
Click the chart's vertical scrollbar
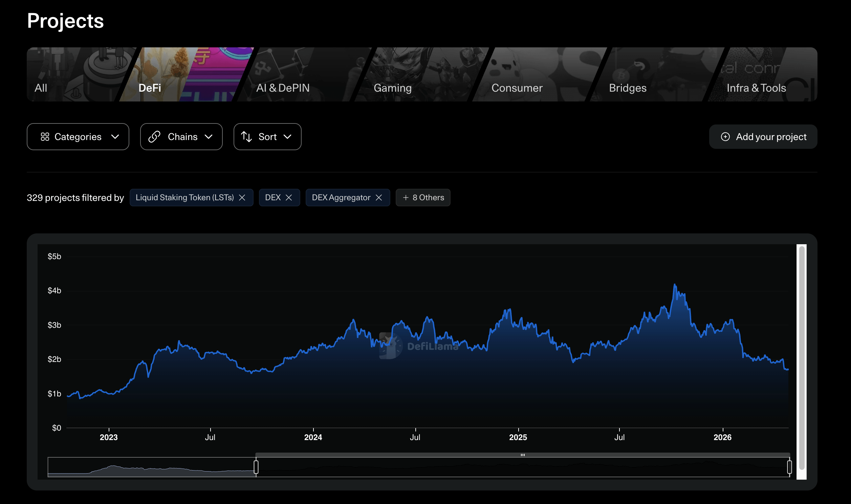tap(802, 358)
